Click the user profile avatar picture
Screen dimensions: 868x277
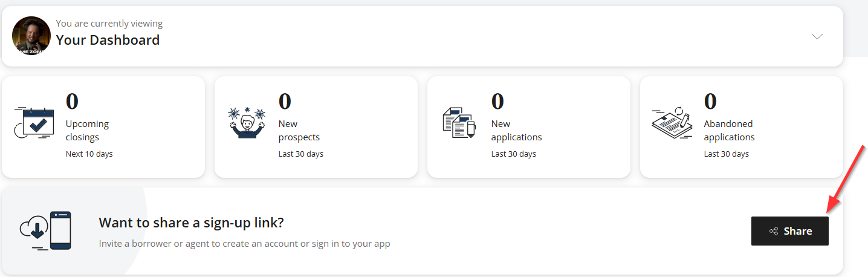pyautogui.click(x=31, y=36)
